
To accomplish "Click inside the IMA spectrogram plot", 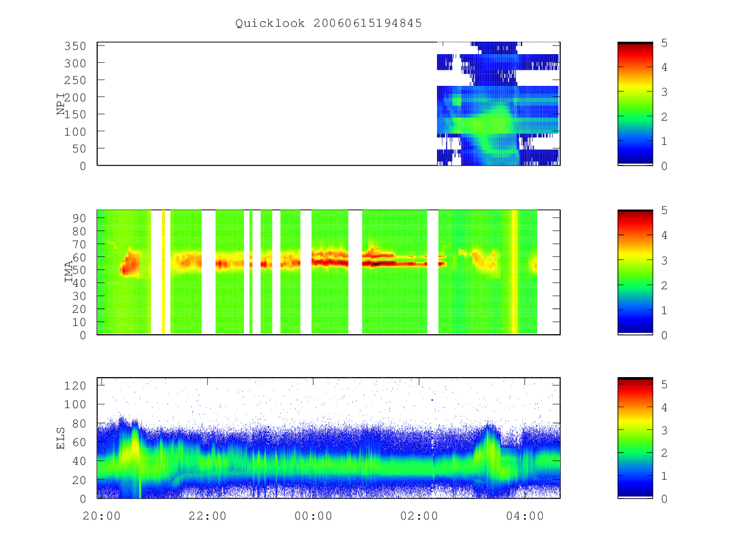I will tap(329, 273).
